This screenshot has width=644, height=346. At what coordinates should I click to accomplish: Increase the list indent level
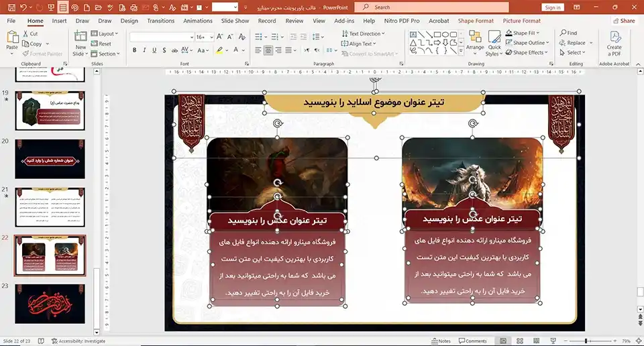[303, 37]
